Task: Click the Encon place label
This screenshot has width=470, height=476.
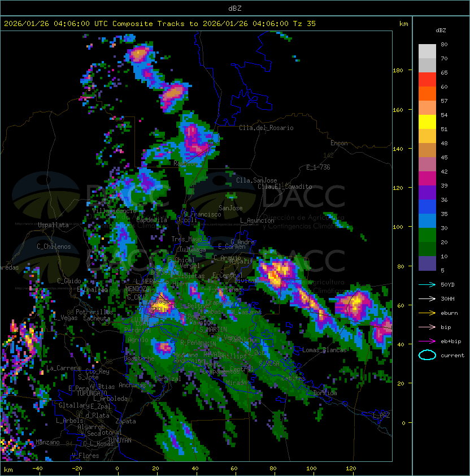Action: click(x=339, y=143)
